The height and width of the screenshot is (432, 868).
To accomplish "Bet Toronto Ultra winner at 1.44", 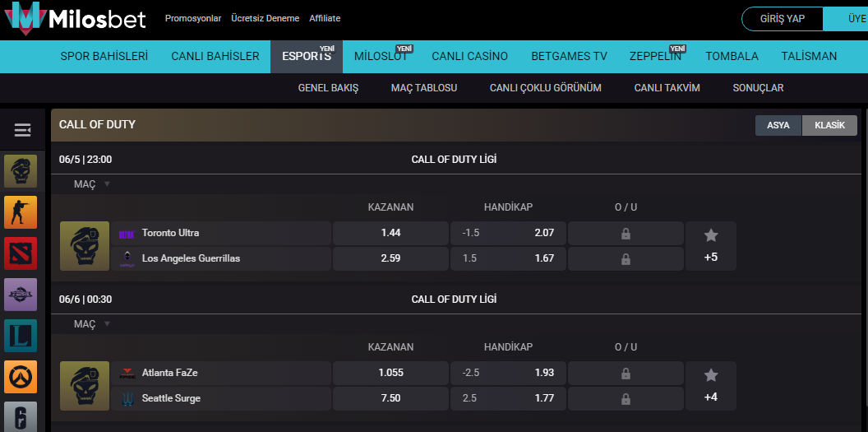I will tap(390, 233).
